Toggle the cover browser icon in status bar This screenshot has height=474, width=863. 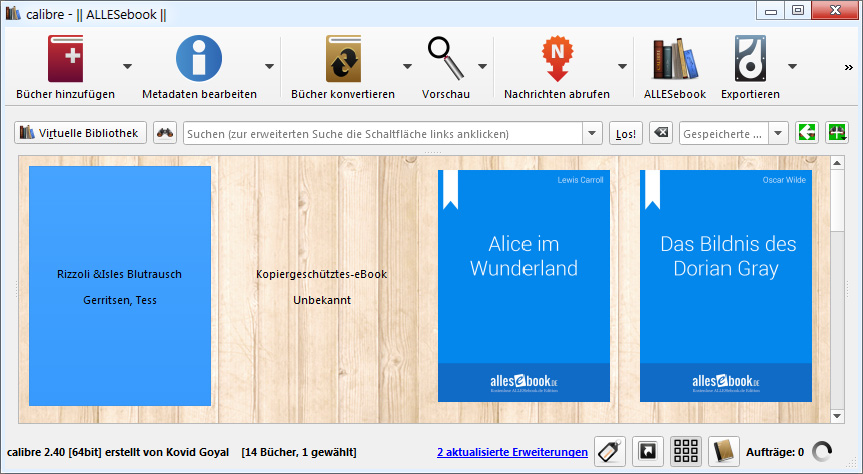pyautogui.click(x=647, y=452)
